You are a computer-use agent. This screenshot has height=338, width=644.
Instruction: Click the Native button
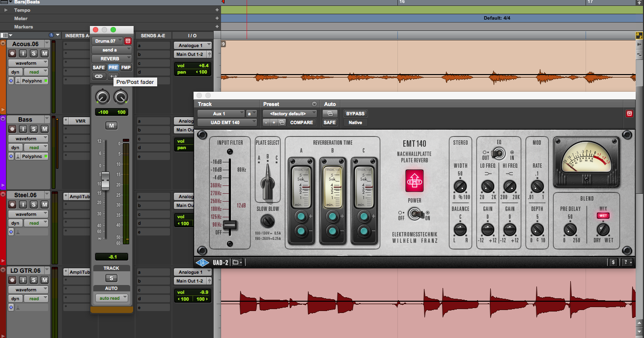pyautogui.click(x=355, y=123)
